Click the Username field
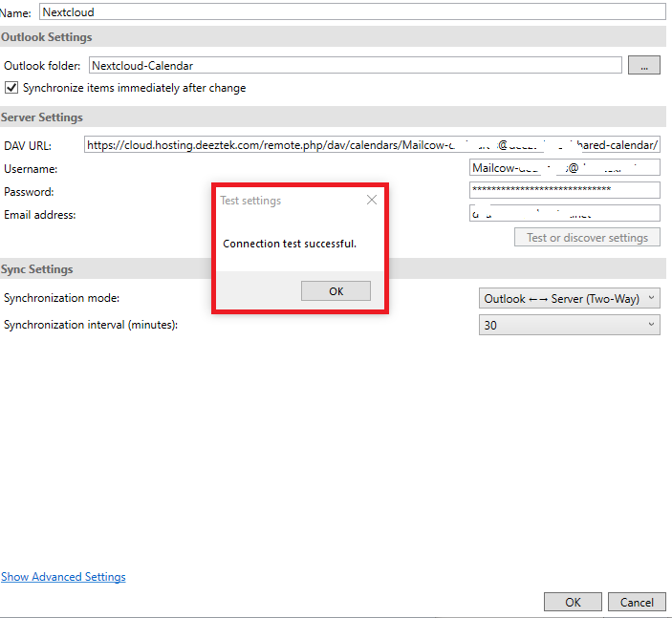The width and height of the screenshot is (672, 618). (564, 167)
